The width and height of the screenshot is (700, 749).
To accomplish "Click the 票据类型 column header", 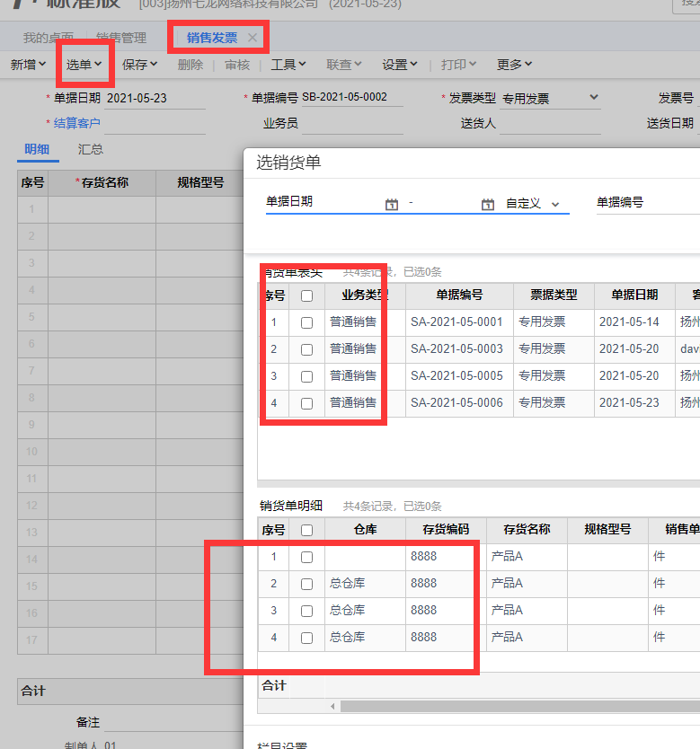I will [554, 295].
